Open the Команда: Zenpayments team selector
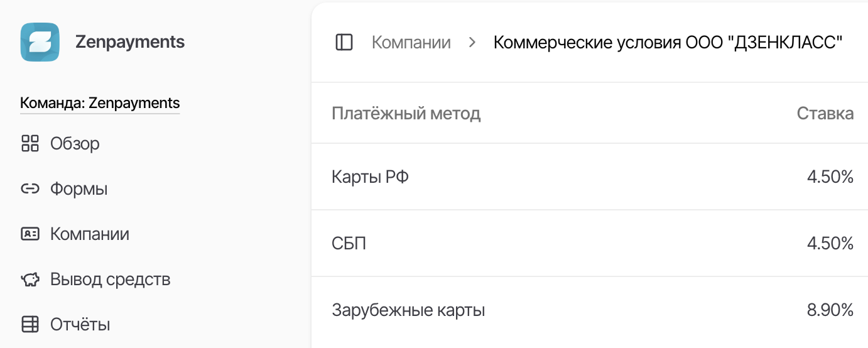The width and height of the screenshot is (868, 348). [100, 102]
